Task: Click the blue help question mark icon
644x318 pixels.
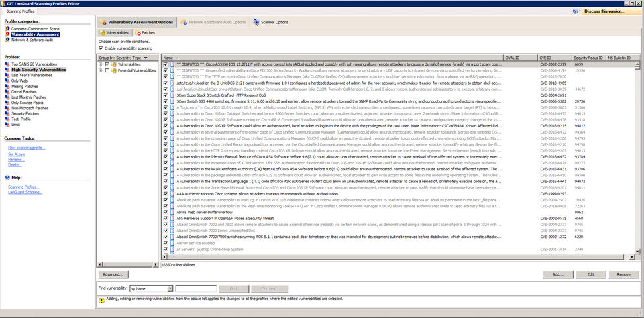Action: [575, 11]
